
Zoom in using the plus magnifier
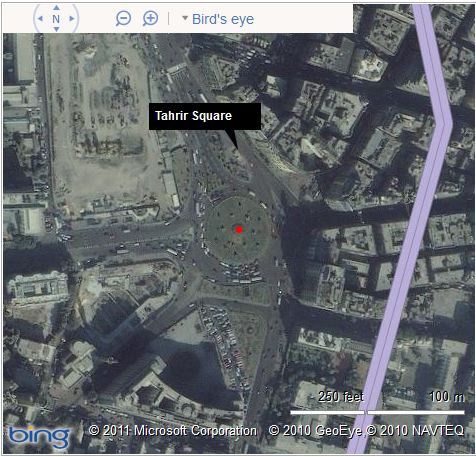tap(150, 18)
